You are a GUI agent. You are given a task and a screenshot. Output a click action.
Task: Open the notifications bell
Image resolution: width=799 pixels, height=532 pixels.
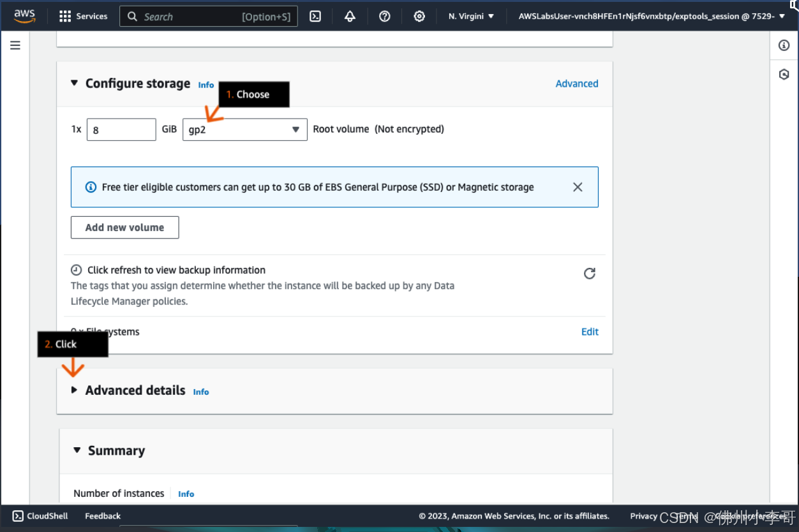click(350, 17)
